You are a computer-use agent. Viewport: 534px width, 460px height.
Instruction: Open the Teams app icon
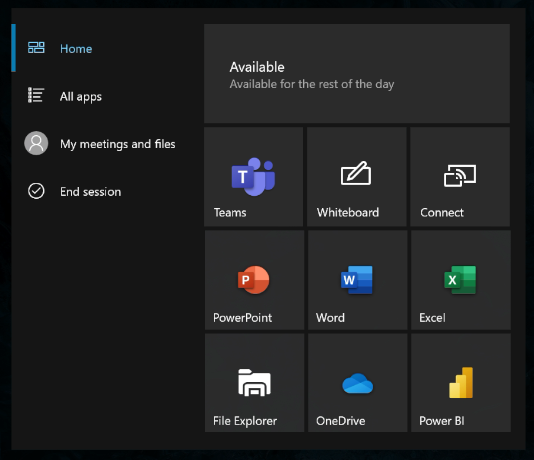253,177
